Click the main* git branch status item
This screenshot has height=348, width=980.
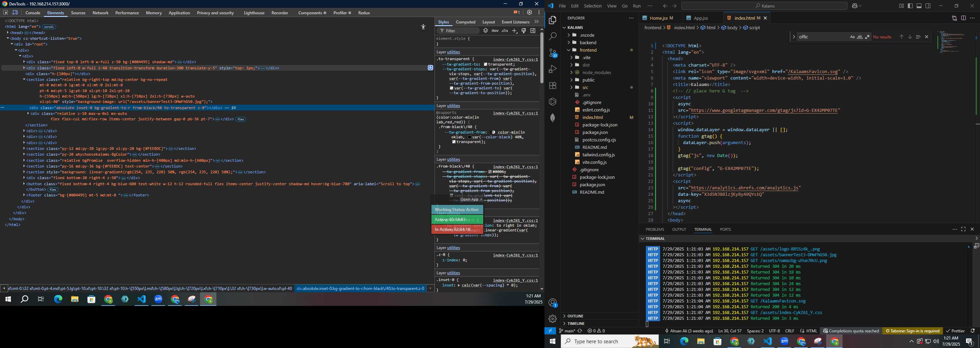pyautogui.click(x=567, y=331)
